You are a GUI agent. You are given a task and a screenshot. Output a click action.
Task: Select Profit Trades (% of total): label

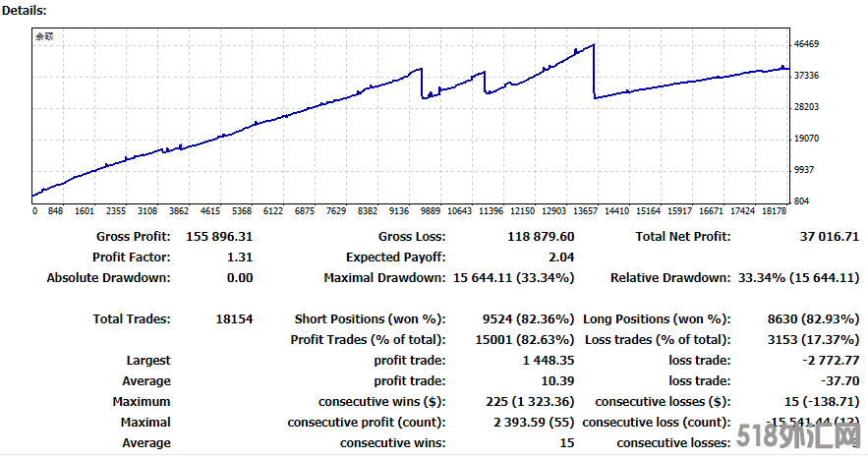coord(368,339)
